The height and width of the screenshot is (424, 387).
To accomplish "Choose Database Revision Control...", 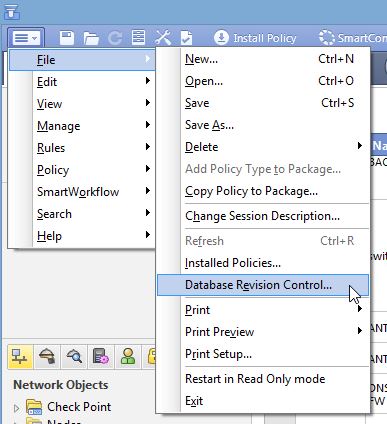I will 263,285.
